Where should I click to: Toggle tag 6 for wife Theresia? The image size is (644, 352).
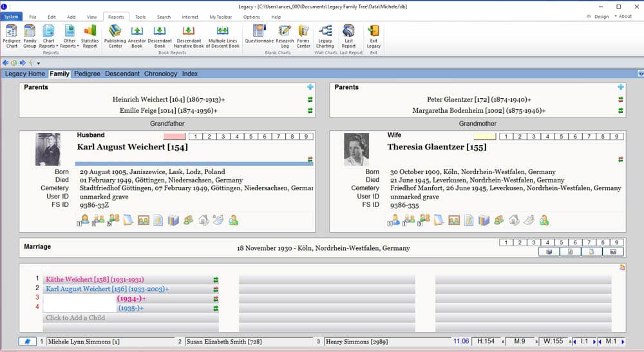click(x=575, y=137)
